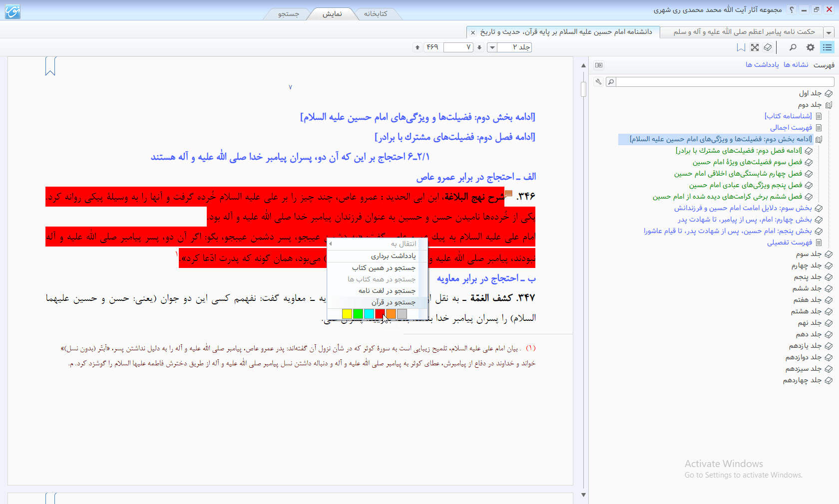This screenshot has width=839, height=504.
Task: Open the volume selector dropdown arrow
Action: click(x=492, y=47)
